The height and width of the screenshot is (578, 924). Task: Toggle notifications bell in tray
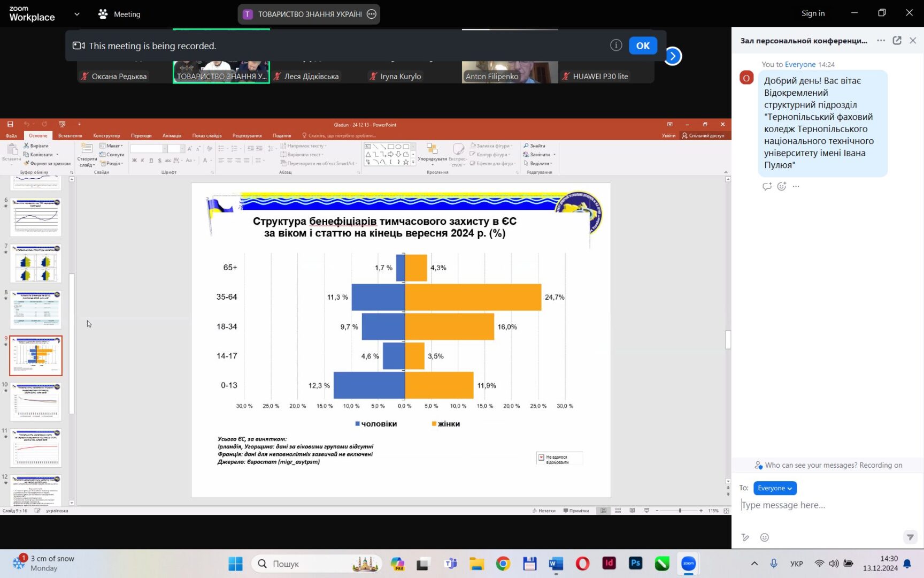tap(907, 564)
